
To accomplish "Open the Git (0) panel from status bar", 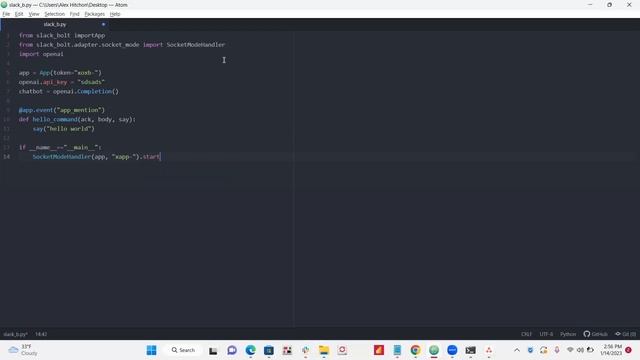I will coord(625,334).
